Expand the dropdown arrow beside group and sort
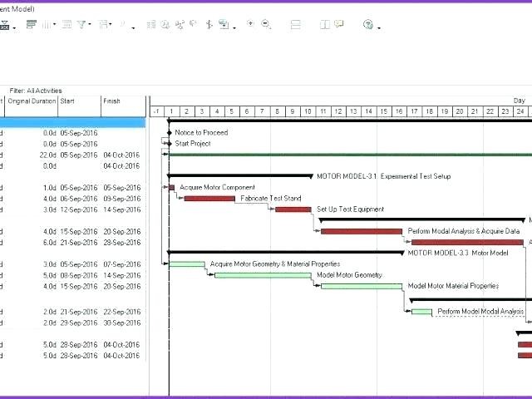532x399 pixels. point(111,26)
